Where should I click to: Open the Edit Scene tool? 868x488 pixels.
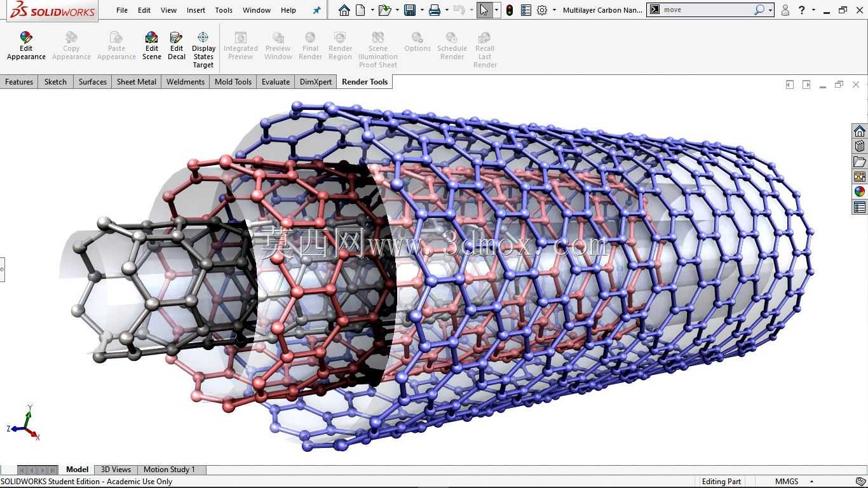pyautogui.click(x=151, y=46)
